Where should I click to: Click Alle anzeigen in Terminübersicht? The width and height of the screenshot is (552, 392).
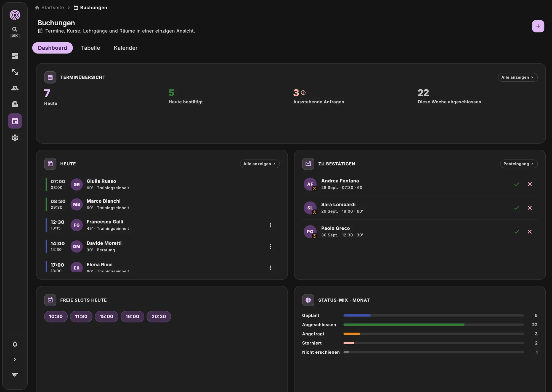tap(517, 77)
